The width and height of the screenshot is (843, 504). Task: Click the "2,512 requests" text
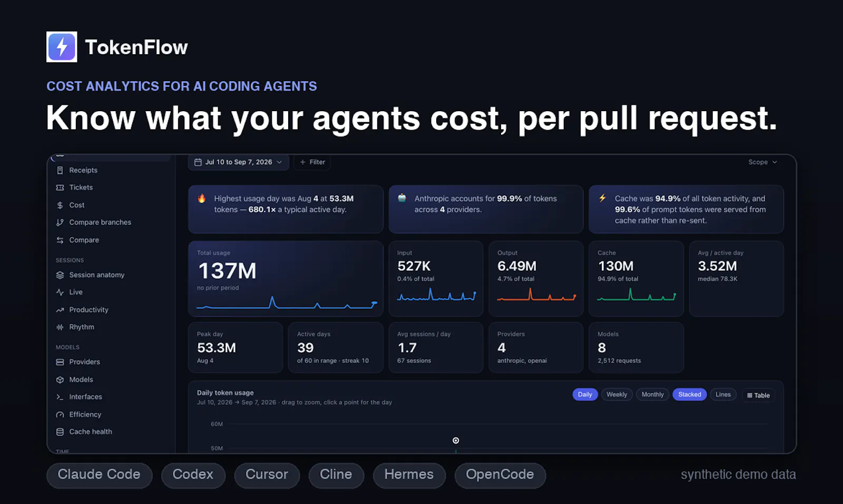coord(619,361)
